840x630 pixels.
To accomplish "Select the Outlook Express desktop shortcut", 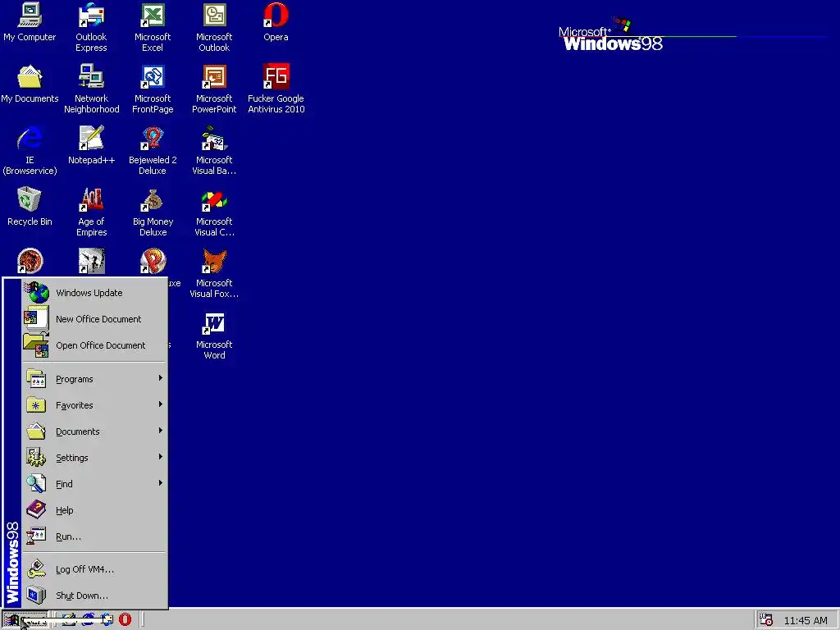I will [91, 27].
